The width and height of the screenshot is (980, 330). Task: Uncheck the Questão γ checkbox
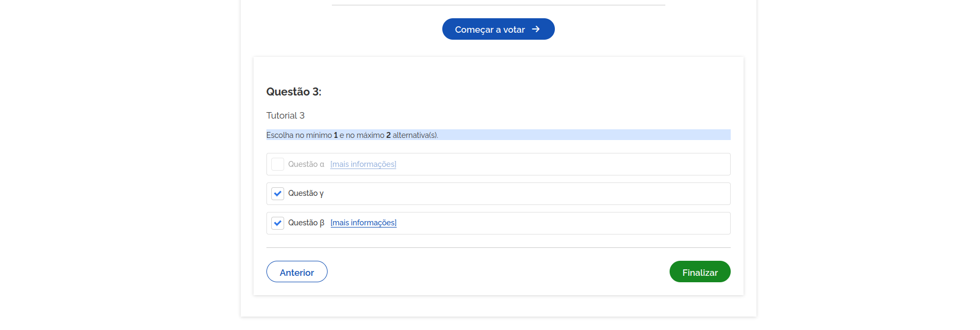(x=278, y=193)
